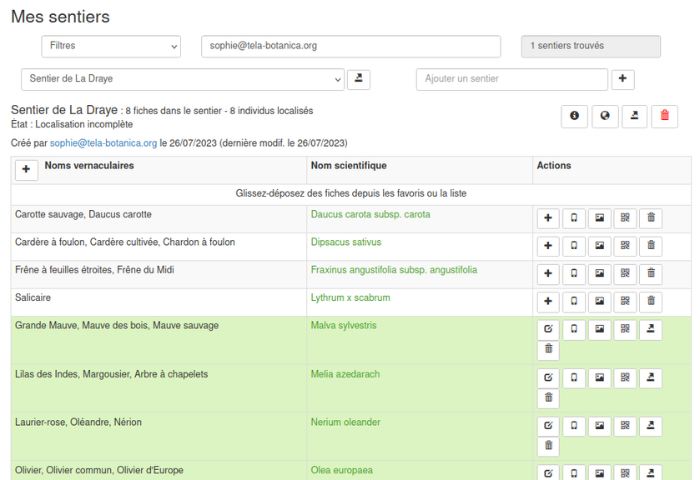Image resolution: width=700 pixels, height=480 pixels.
Task: Open the globe map icon for the trail
Action: point(604,116)
